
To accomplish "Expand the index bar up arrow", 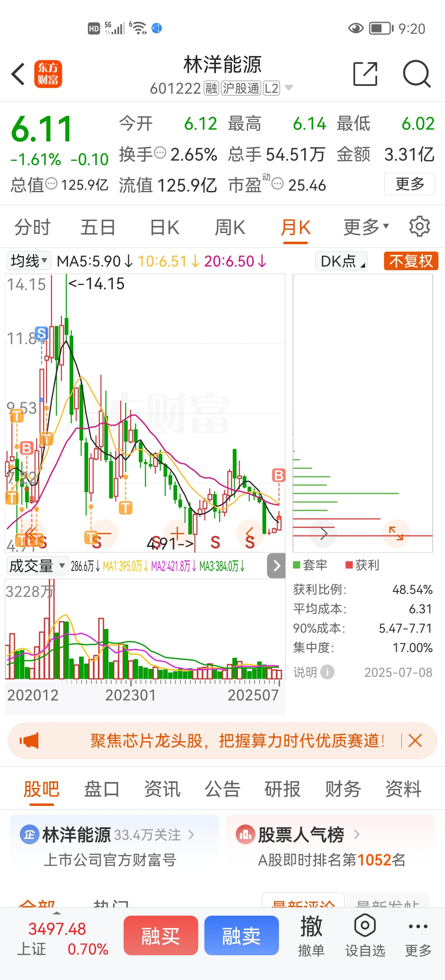I will pyautogui.click(x=57, y=913).
